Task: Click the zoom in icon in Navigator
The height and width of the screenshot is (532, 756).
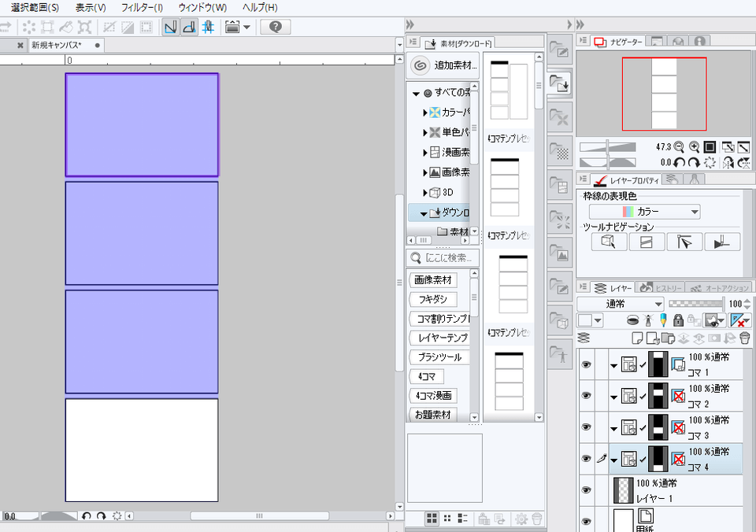Action: tap(694, 147)
